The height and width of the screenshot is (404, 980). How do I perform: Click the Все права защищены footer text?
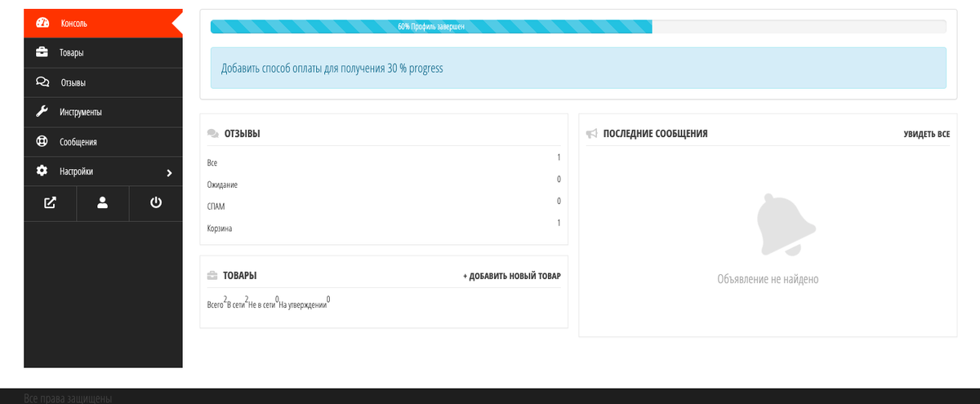tap(68, 398)
